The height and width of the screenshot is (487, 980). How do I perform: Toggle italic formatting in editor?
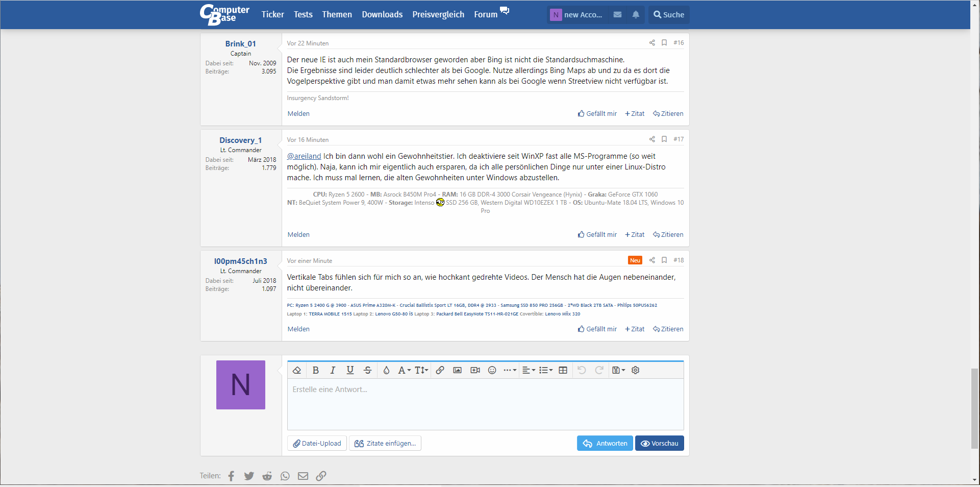(x=333, y=370)
